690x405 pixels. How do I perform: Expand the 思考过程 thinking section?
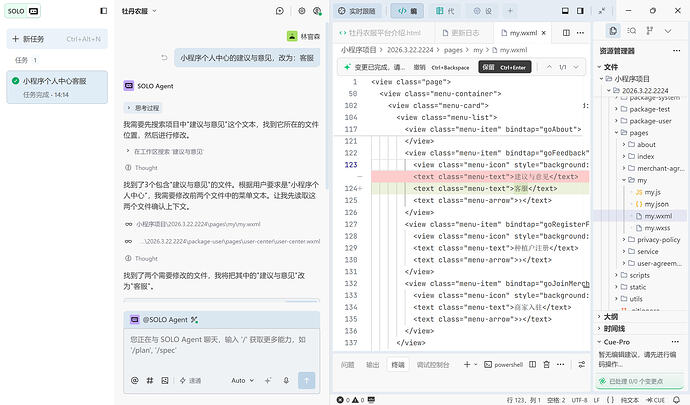tap(143, 108)
